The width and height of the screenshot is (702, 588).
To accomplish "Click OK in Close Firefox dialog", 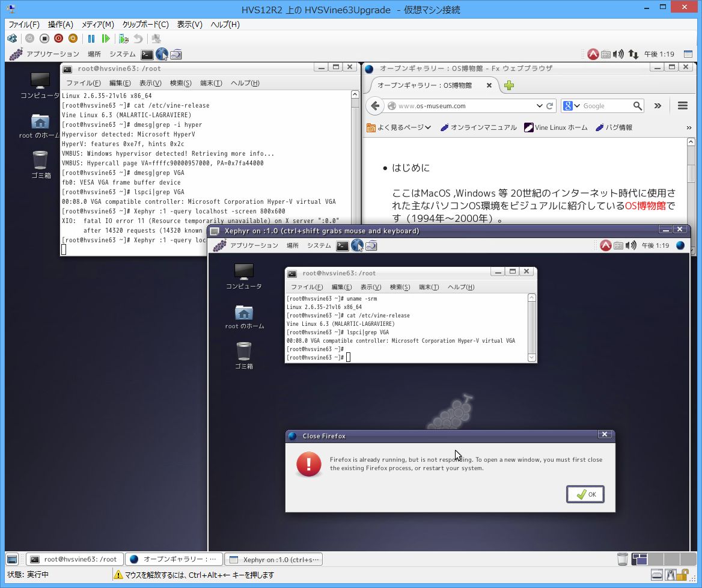I will 585,494.
